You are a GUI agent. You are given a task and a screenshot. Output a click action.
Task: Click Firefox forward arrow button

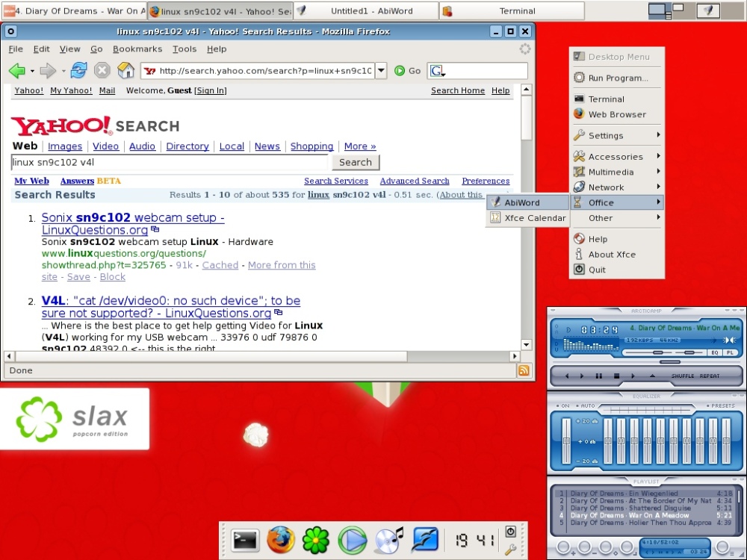[x=48, y=70]
